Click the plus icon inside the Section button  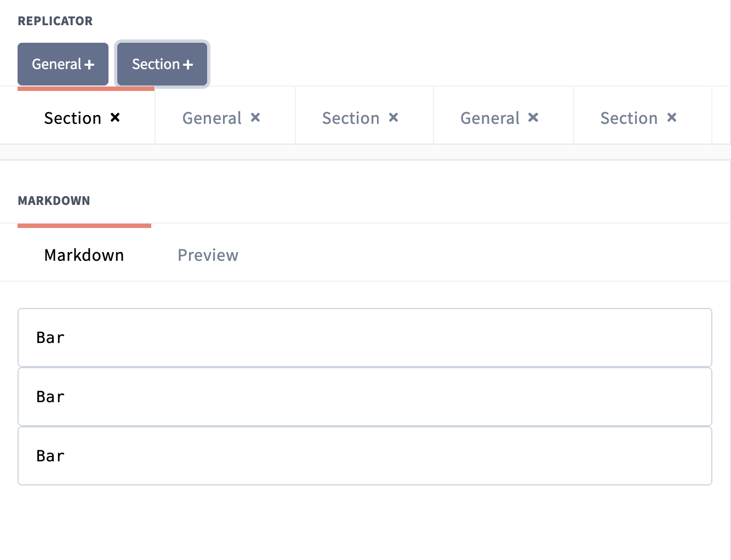188,64
